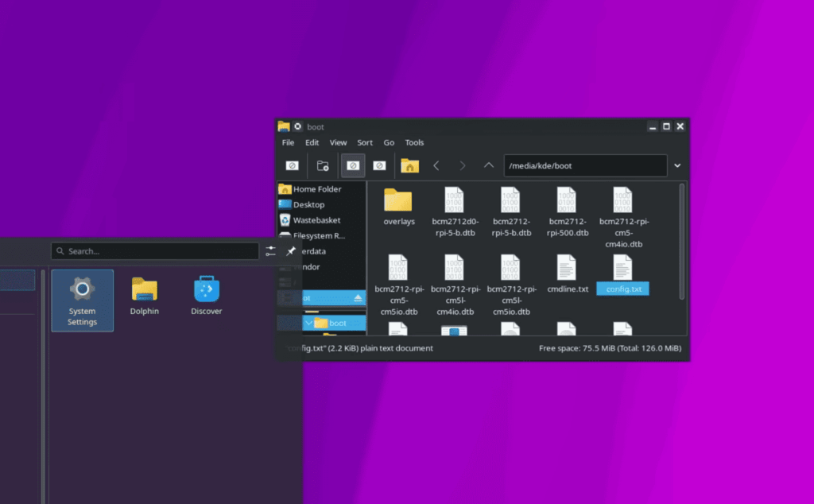Open the Sort menu
The height and width of the screenshot is (504, 814).
tap(365, 142)
